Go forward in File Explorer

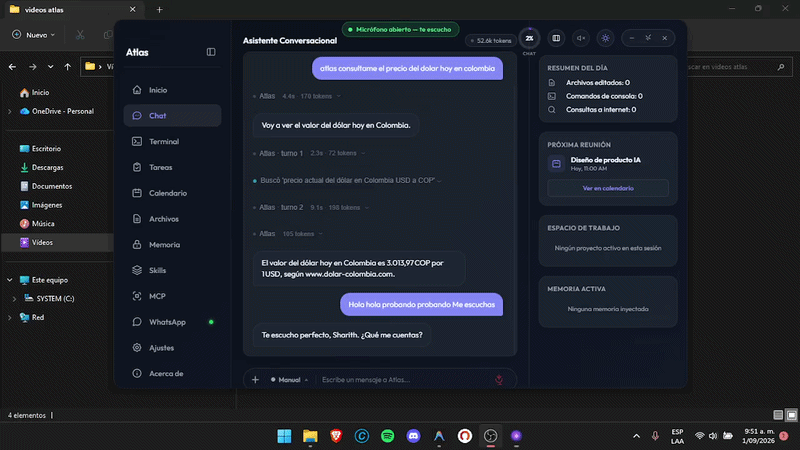tap(33, 67)
